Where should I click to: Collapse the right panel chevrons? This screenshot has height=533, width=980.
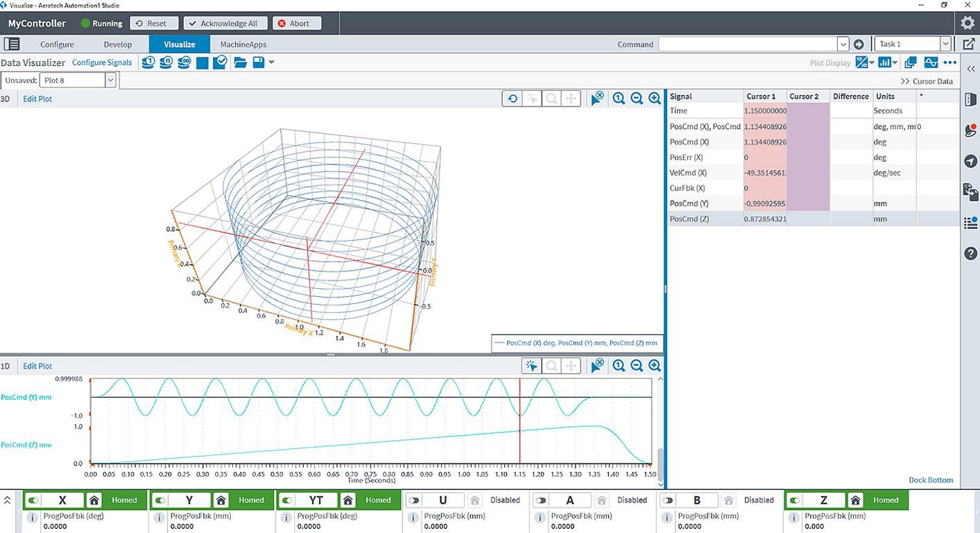point(971,69)
